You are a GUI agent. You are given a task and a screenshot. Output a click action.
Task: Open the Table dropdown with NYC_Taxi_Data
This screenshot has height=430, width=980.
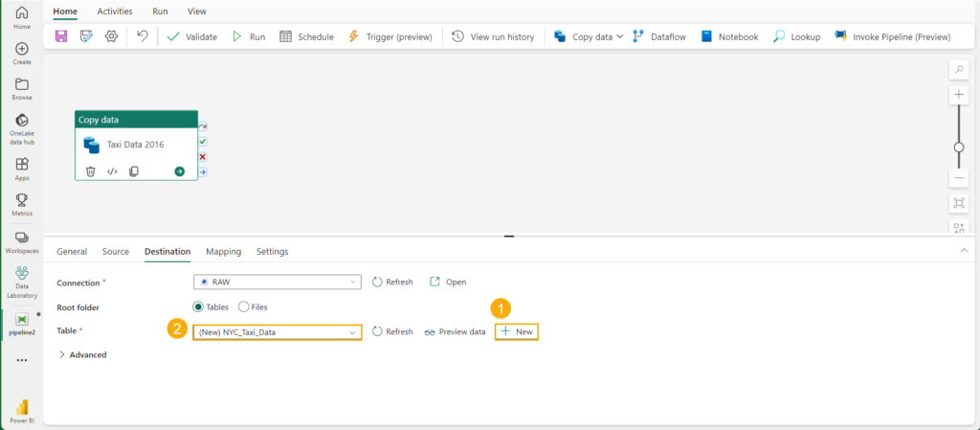point(277,331)
